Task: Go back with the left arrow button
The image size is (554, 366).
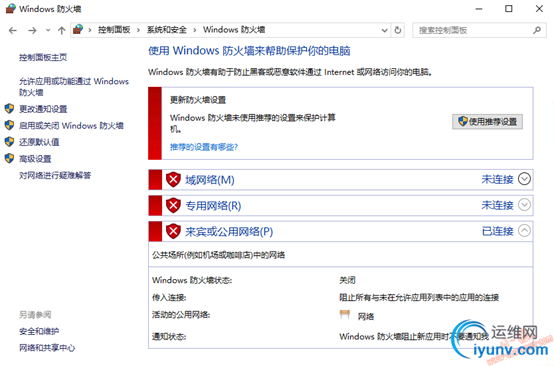Action: [13, 31]
